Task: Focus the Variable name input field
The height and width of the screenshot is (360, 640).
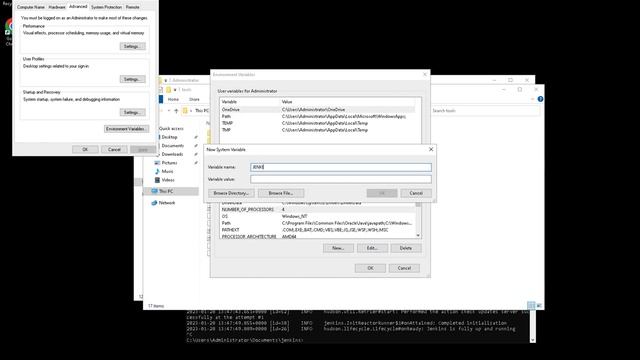Action: 341,167
